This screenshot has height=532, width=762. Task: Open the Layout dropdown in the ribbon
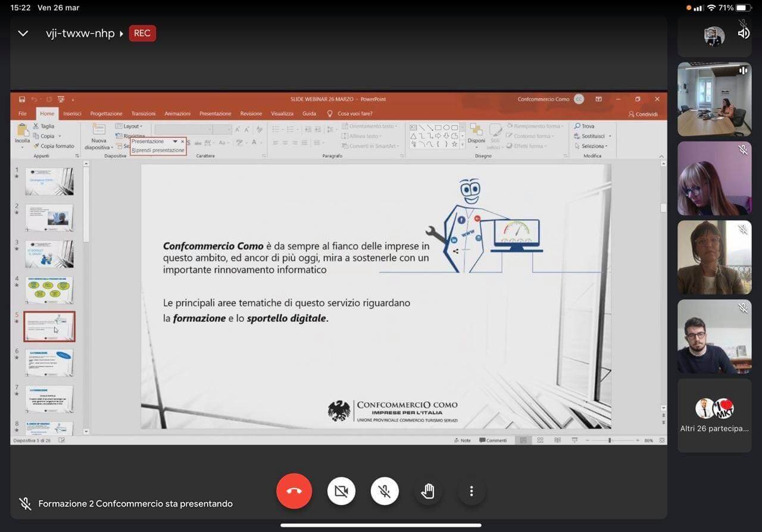(x=132, y=126)
